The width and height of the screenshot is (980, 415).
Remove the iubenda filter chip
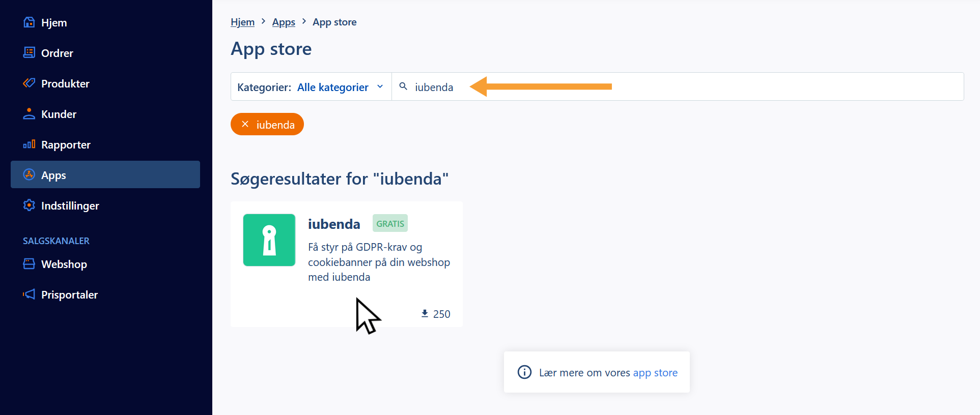tap(245, 124)
